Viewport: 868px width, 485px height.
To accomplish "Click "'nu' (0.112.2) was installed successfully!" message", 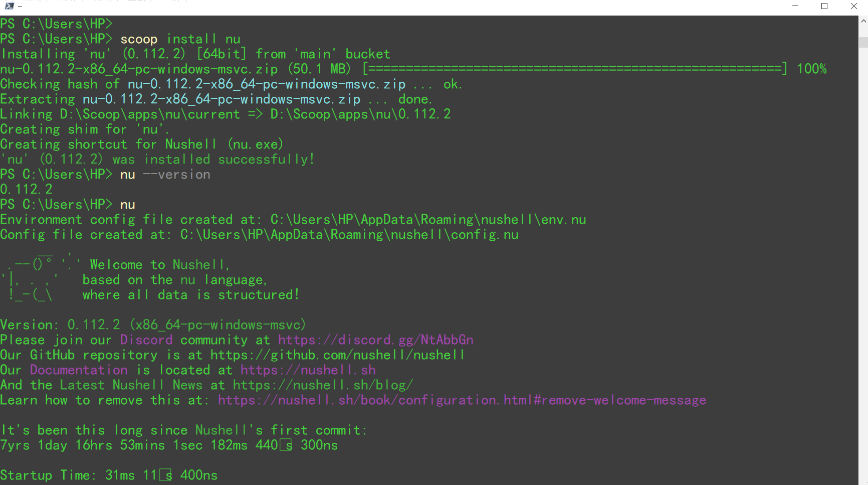I will pos(158,159).
